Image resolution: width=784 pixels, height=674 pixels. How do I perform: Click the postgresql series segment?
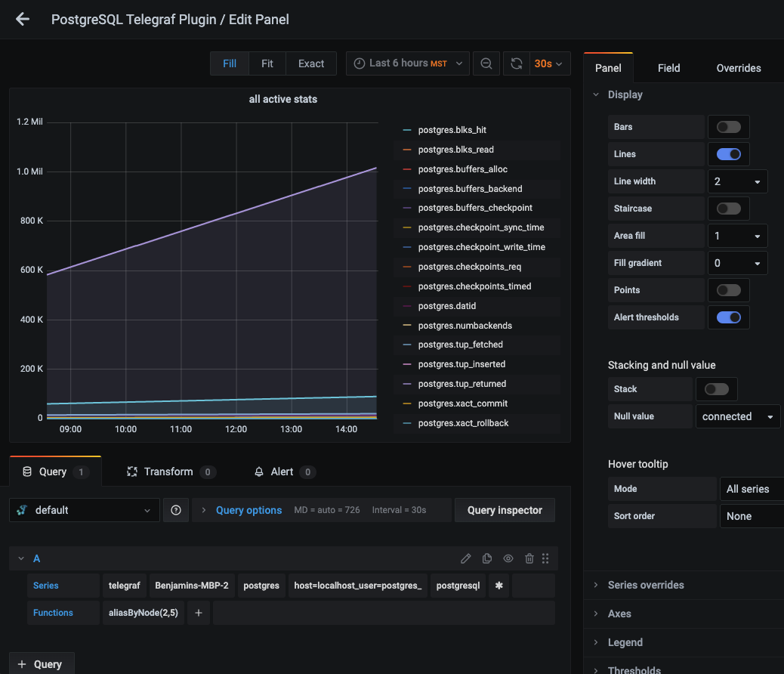tap(458, 586)
